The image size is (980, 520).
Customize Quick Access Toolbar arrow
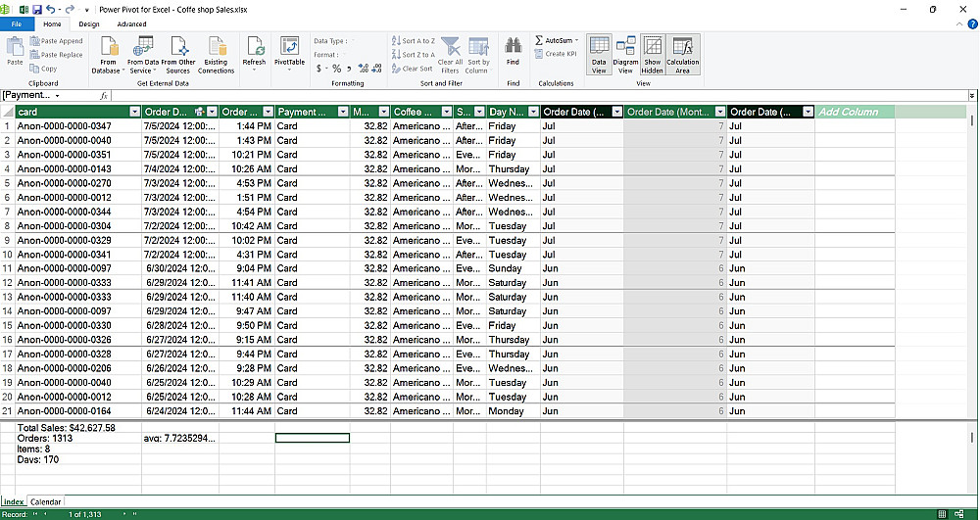86,10
